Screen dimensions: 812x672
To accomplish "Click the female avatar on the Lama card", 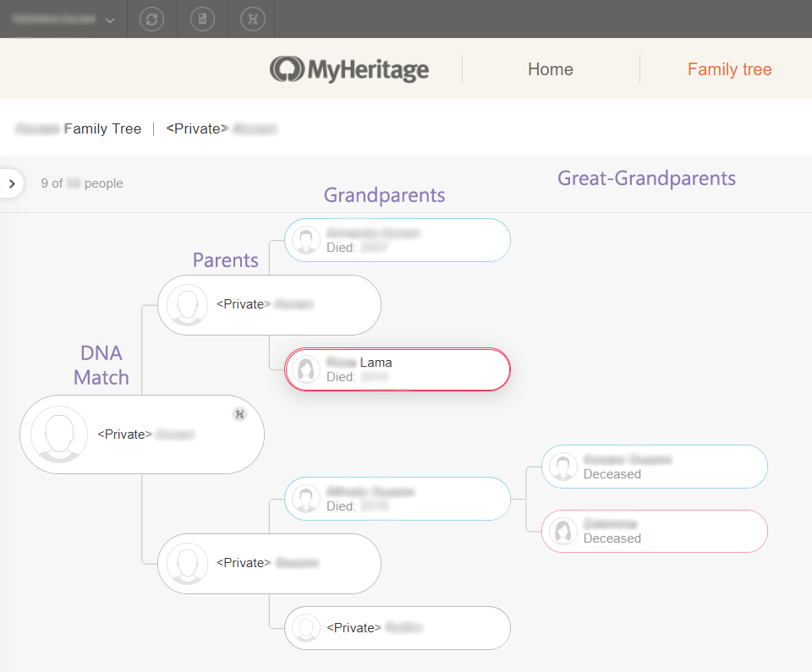I will 306,369.
